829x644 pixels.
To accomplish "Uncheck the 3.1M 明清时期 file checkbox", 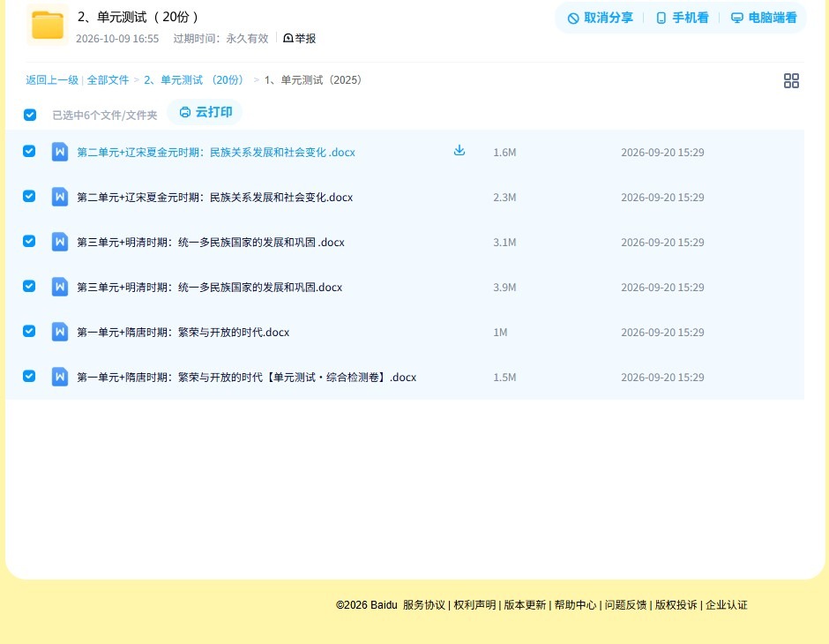I will coord(29,241).
